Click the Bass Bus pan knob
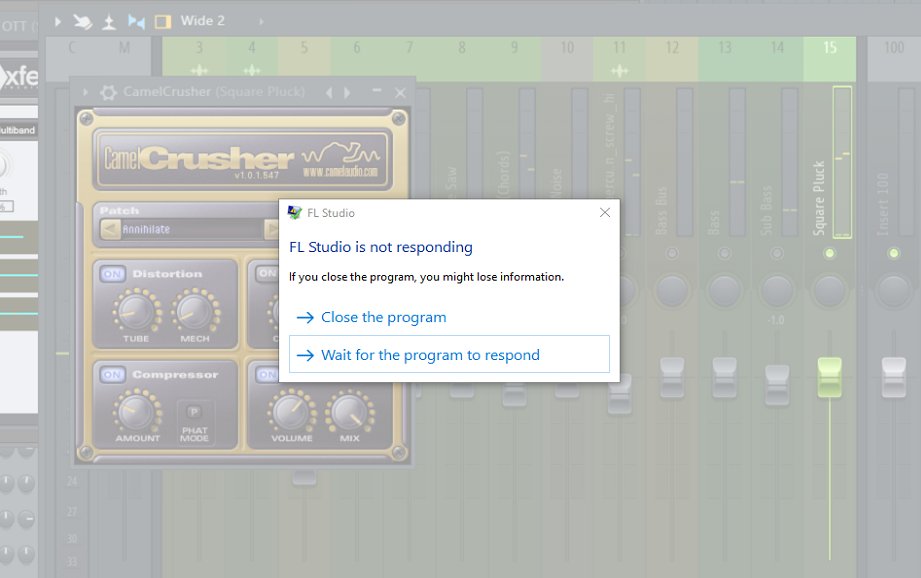Screen dimensions: 921x578 tap(672, 291)
